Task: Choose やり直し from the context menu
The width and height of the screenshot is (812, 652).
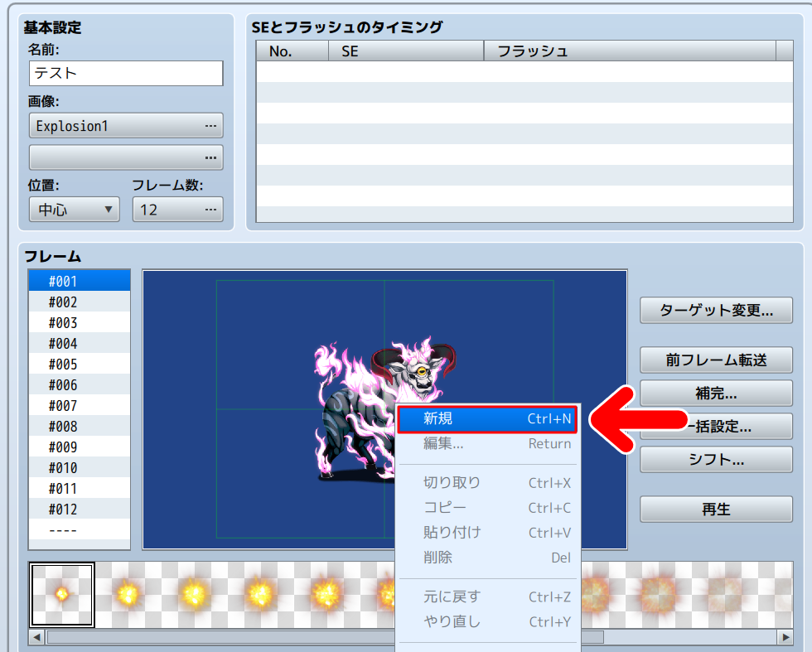Action: (x=487, y=621)
